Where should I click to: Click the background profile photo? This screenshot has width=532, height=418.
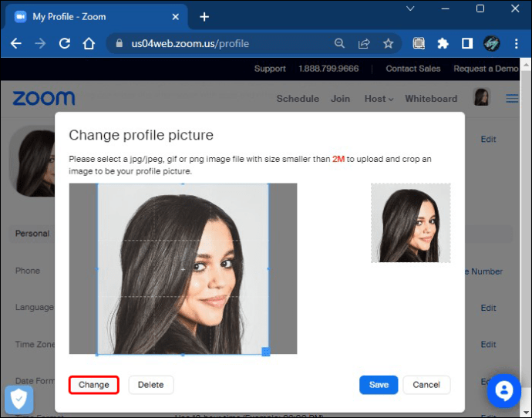pos(33,162)
